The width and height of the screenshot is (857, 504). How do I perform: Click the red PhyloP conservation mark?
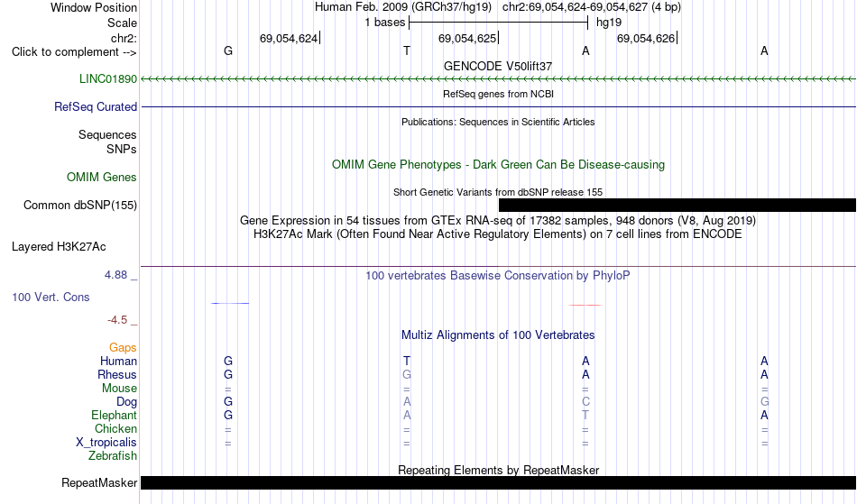pyautogui.click(x=585, y=305)
